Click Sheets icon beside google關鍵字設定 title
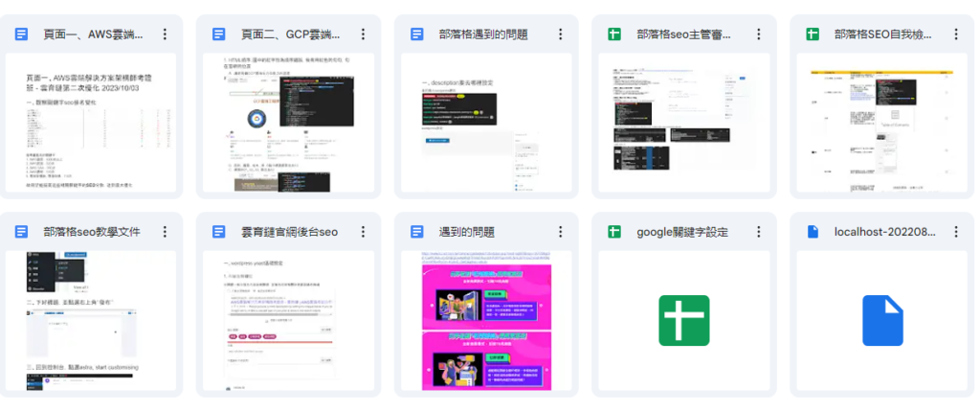The image size is (980, 411). (x=615, y=232)
